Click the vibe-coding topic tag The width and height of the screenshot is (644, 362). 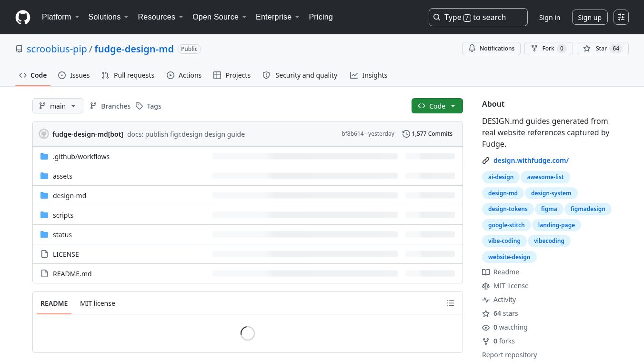pos(504,241)
